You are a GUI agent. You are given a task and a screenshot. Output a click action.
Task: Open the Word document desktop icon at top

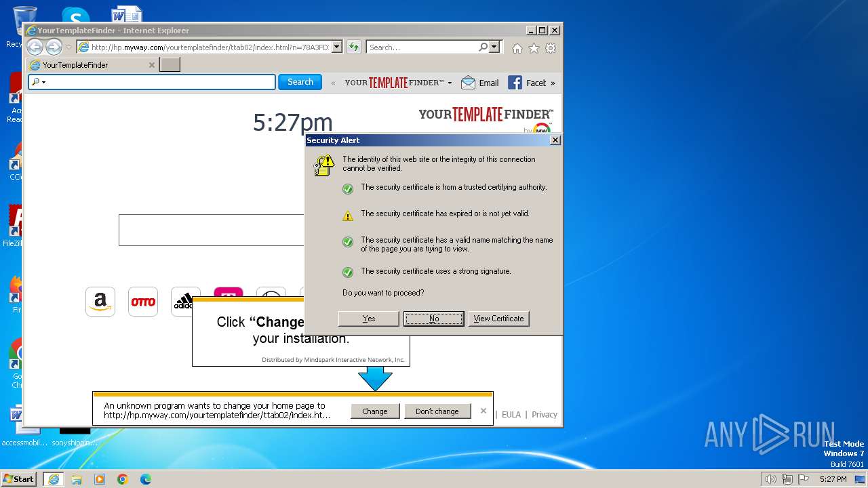coord(127,15)
